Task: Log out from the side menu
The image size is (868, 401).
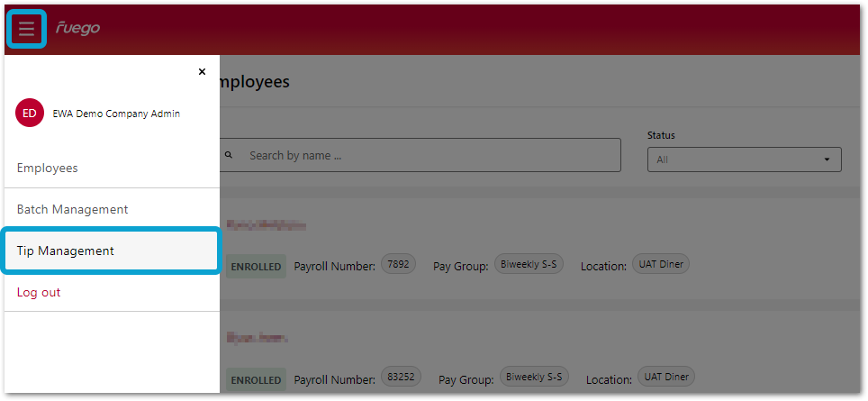Action: [39, 292]
